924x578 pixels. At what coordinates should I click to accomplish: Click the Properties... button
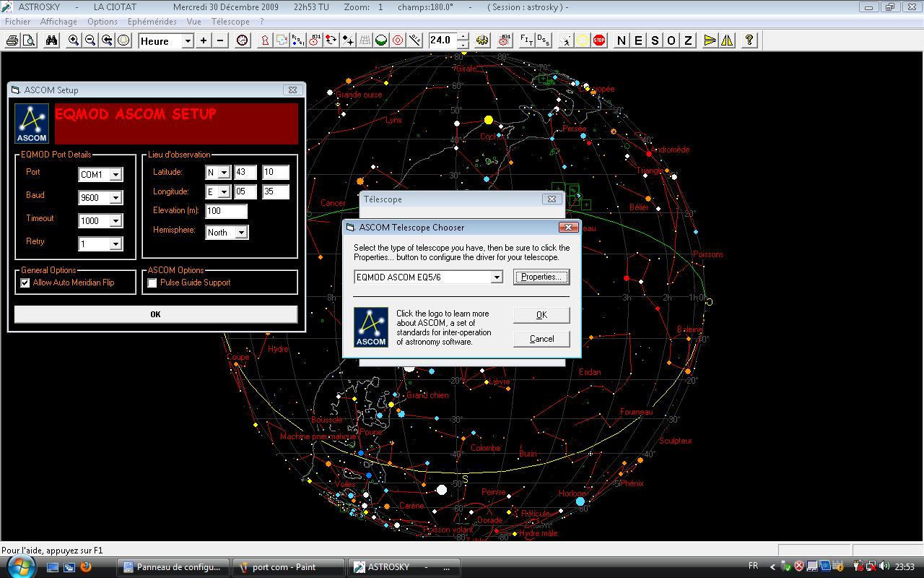coord(541,277)
